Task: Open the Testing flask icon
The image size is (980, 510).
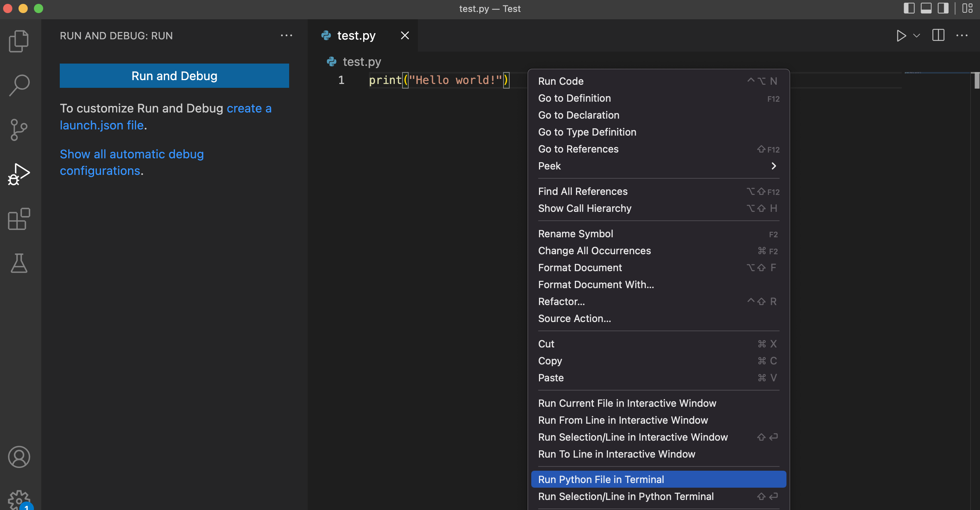Action: coord(19,263)
